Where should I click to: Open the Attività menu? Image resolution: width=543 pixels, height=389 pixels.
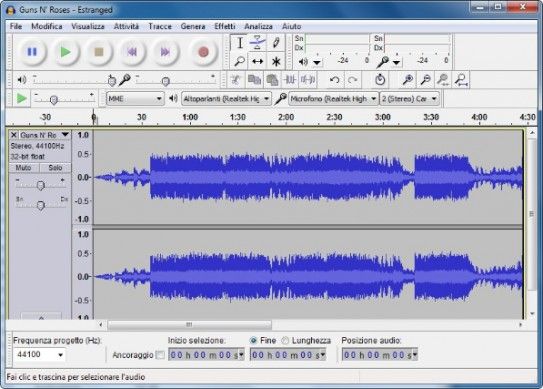[x=126, y=26]
